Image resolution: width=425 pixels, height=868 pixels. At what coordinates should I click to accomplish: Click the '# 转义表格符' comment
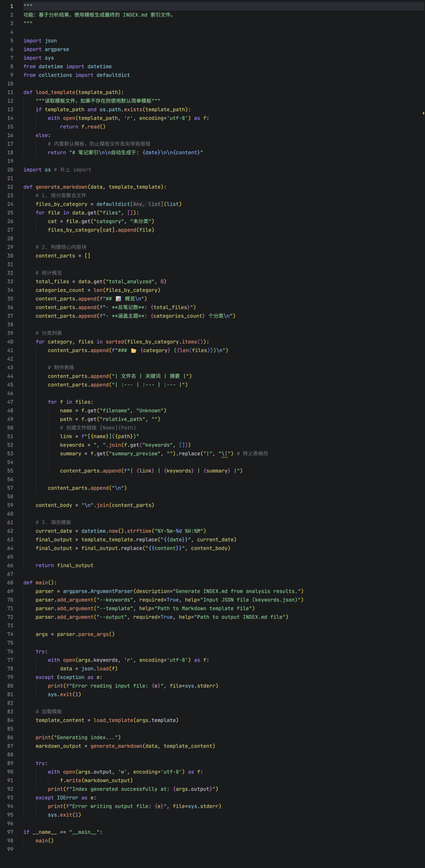pyautogui.click(x=252, y=454)
